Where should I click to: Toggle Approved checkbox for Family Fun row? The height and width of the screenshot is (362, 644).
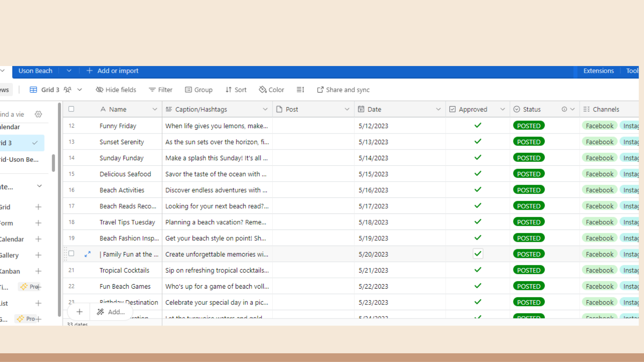coord(478,254)
